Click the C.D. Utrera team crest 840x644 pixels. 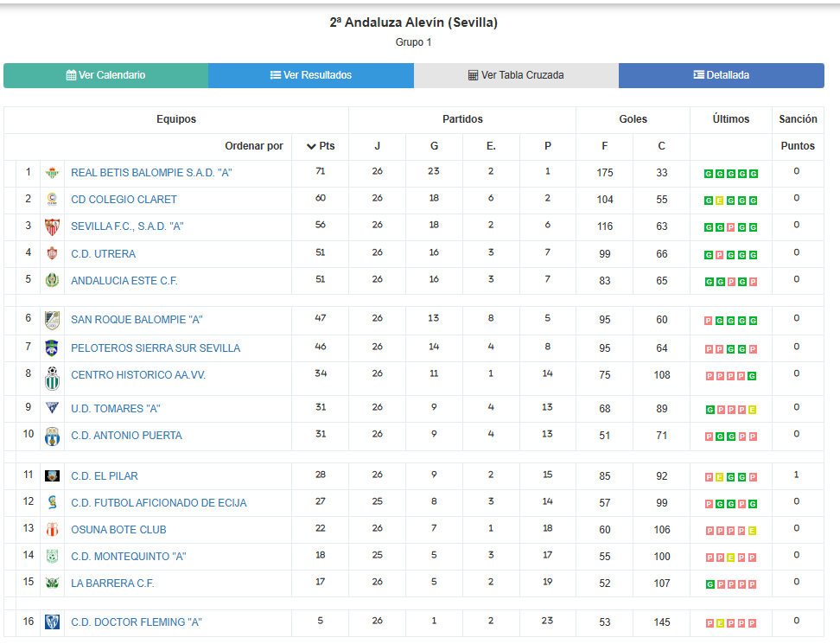click(52, 253)
